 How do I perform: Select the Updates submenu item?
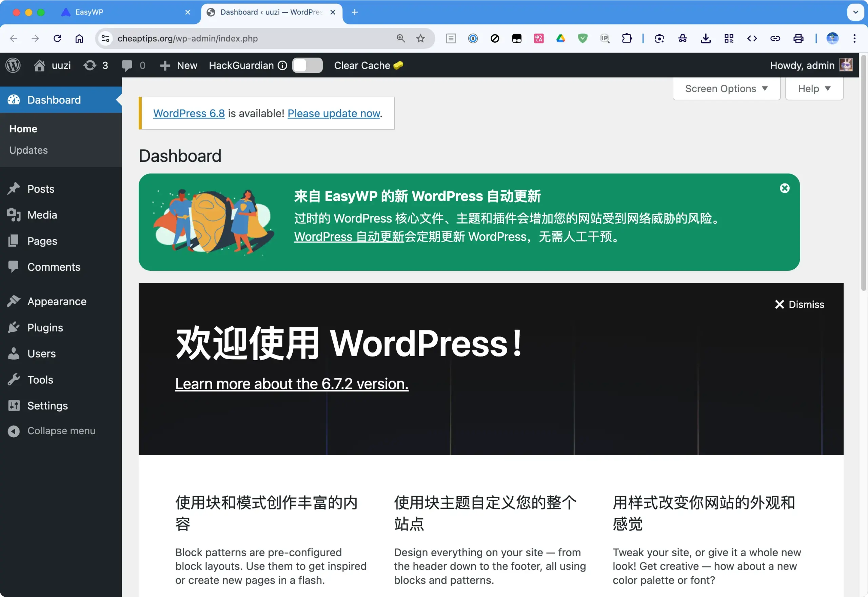[x=28, y=150]
